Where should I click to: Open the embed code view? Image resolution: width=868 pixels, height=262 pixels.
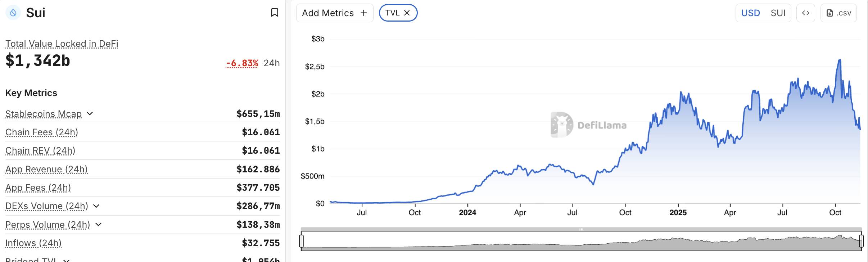coord(805,13)
